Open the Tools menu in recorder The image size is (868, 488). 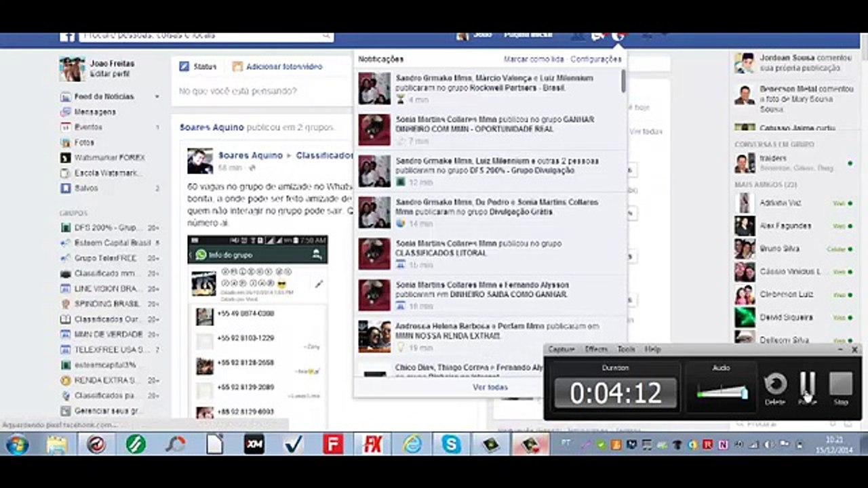[627, 349]
